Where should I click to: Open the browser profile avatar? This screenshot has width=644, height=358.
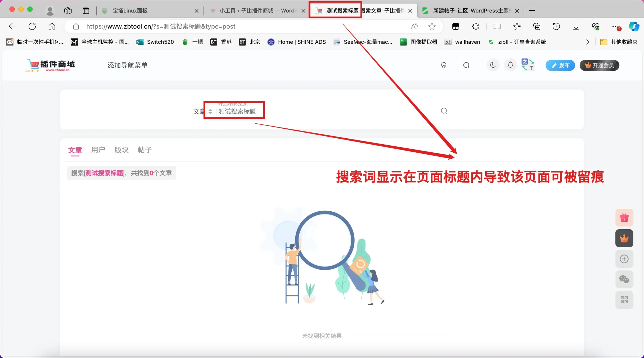(x=50, y=11)
